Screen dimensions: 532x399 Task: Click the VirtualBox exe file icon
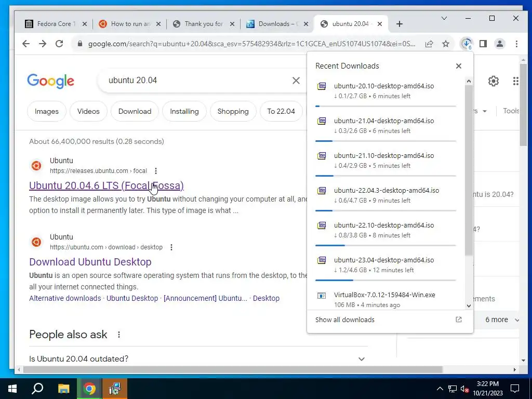(x=322, y=296)
